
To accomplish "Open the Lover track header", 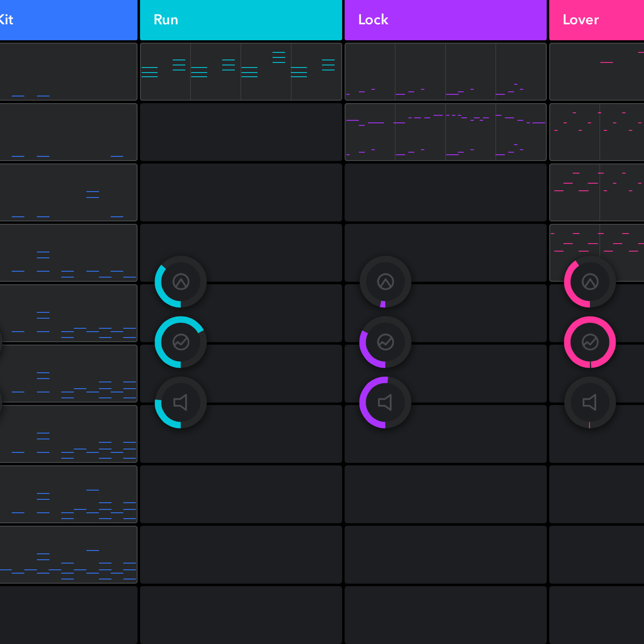I will (x=597, y=20).
